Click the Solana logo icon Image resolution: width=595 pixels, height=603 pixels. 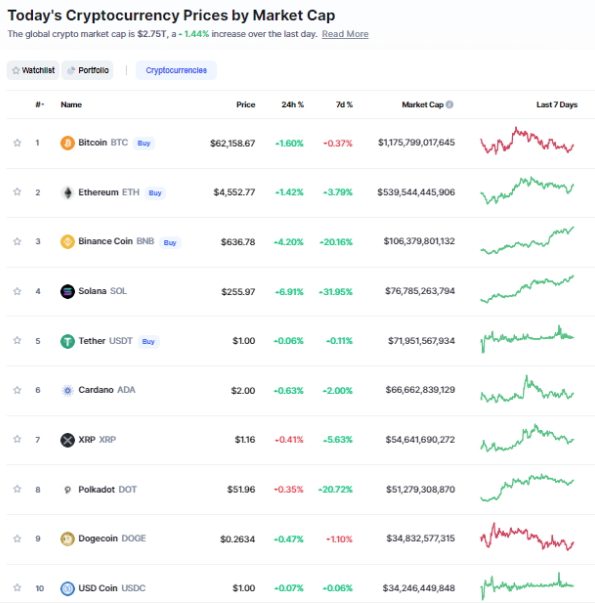(67, 291)
